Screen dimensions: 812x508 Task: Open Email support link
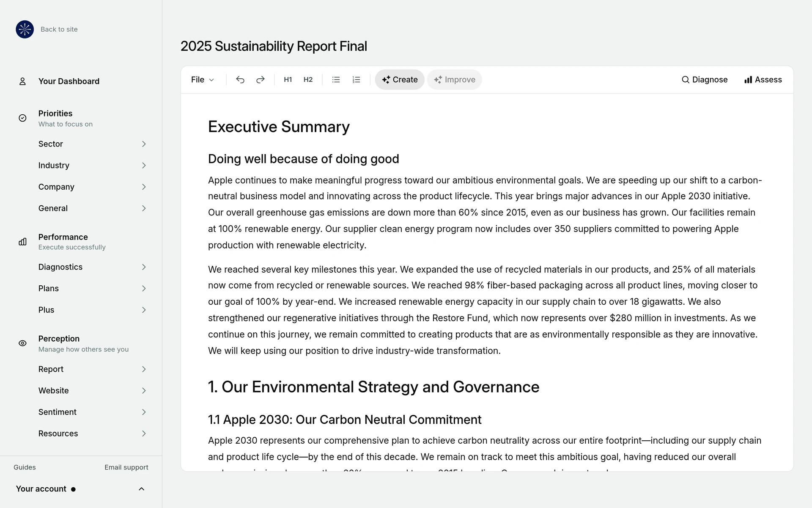(126, 467)
